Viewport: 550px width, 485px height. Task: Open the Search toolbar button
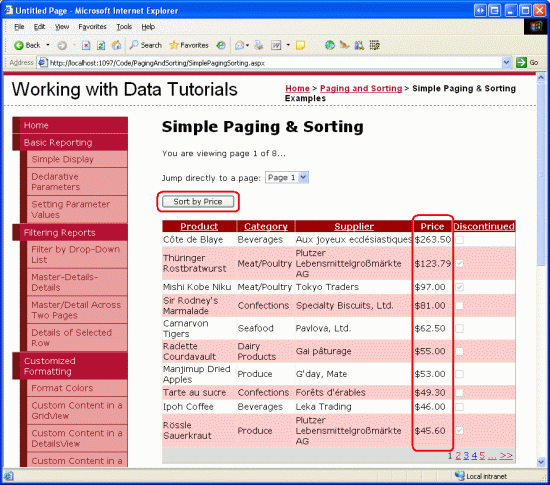tap(145, 45)
